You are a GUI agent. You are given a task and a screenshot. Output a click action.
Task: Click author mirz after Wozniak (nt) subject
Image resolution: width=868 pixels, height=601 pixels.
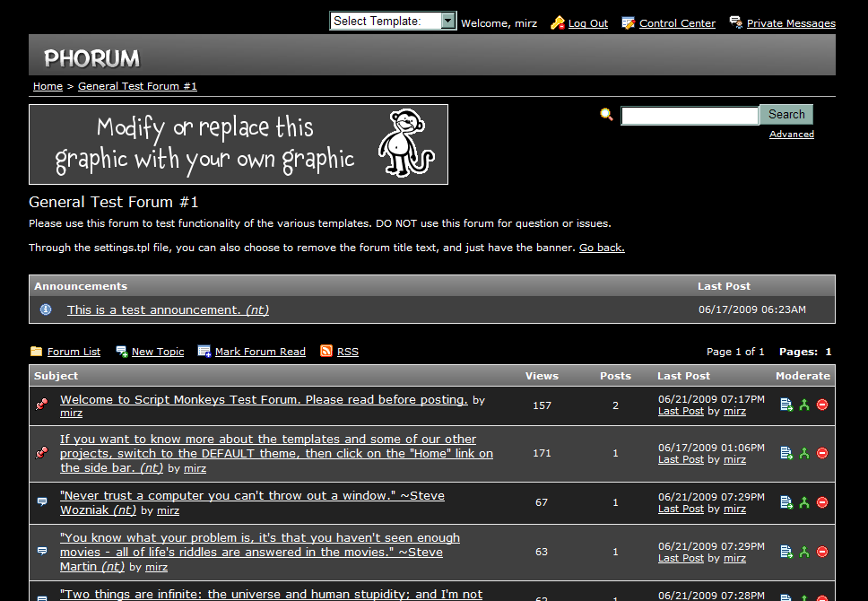(x=168, y=510)
